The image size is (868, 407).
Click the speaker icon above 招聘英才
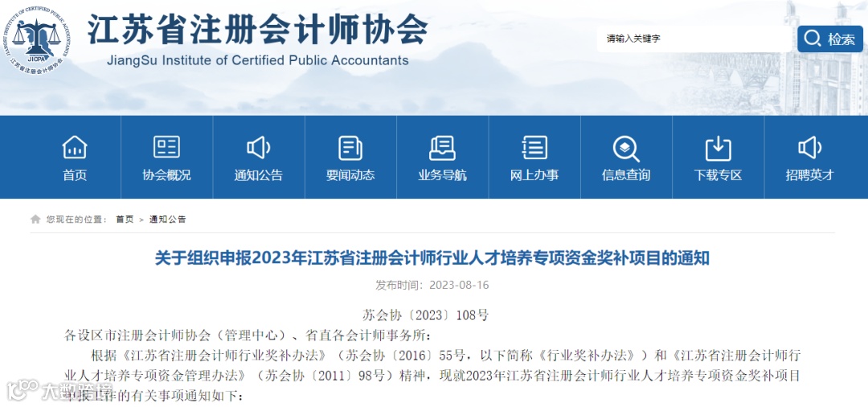810,148
